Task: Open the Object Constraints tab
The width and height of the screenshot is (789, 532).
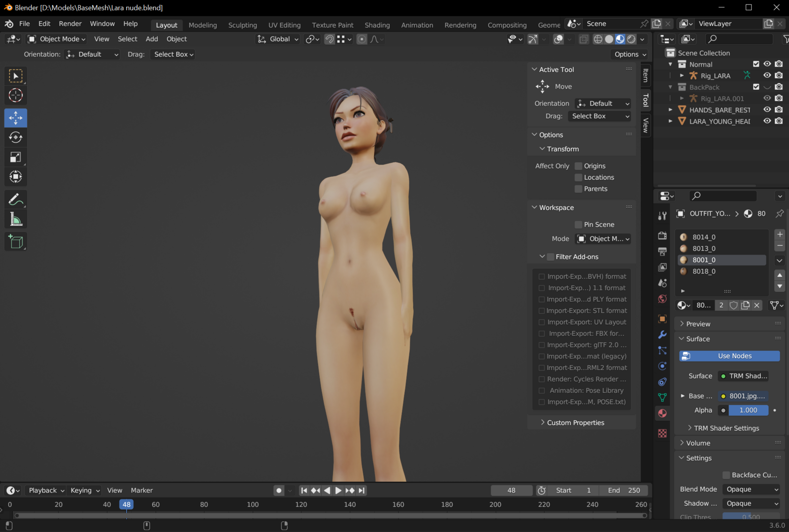Action: (x=662, y=382)
